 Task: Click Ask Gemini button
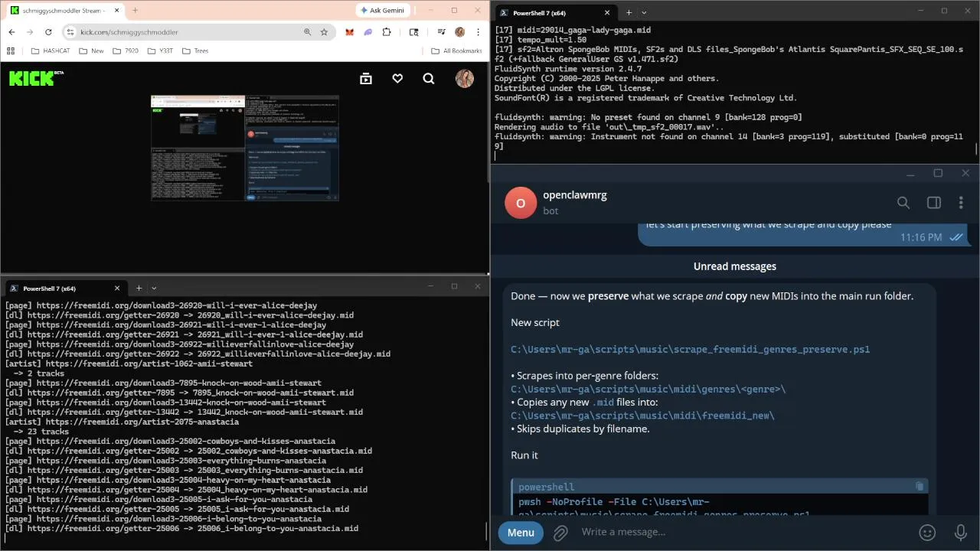pos(382,10)
